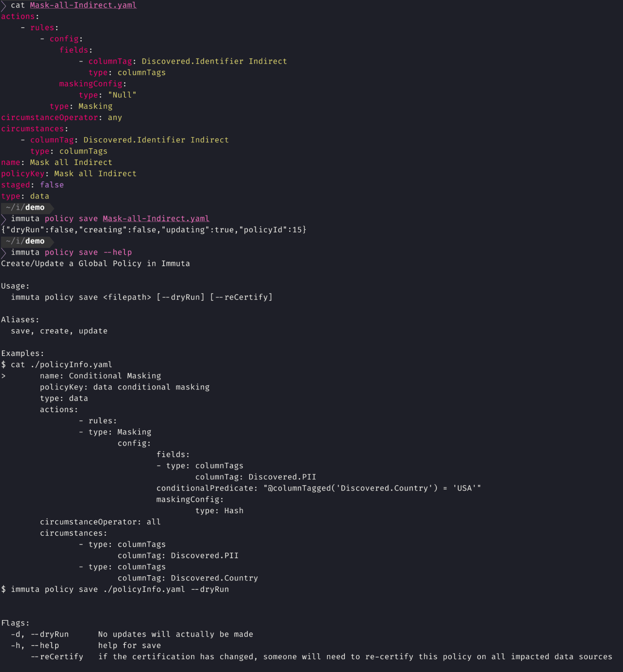
Task: Click 'circumstanceOperator: all' in the example
Action: pos(101,522)
